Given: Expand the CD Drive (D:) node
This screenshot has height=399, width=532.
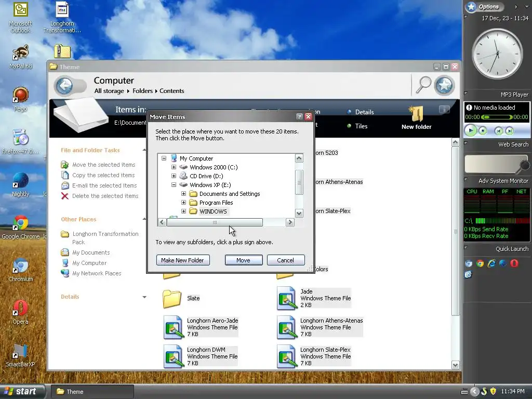Looking at the screenshot, I should [174, 176].
